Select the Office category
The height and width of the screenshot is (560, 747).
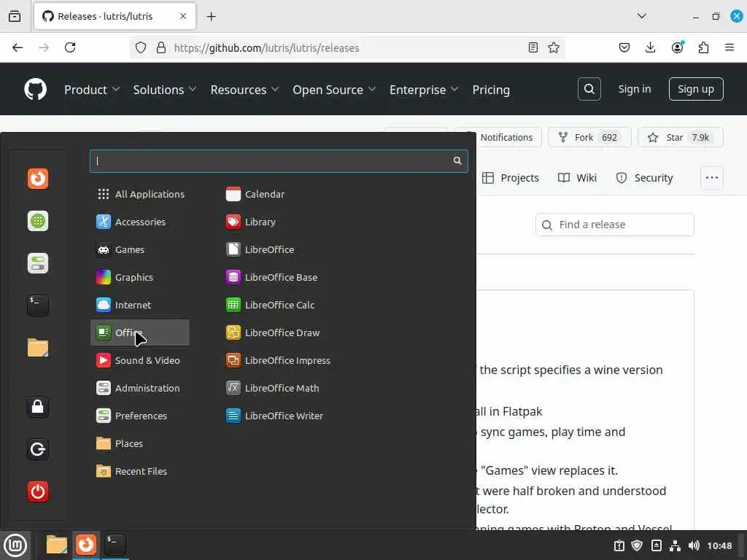click(140, 332)
